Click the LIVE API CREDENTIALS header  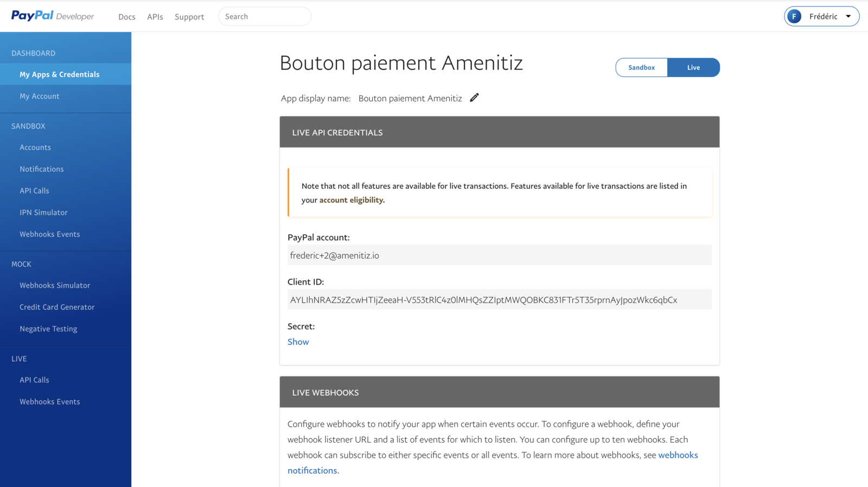(x=499, y=132)
